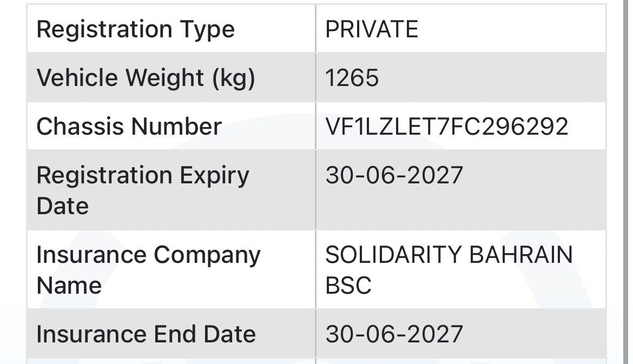Click the insurance end date 30-06-2027

[x=394, y=334]
